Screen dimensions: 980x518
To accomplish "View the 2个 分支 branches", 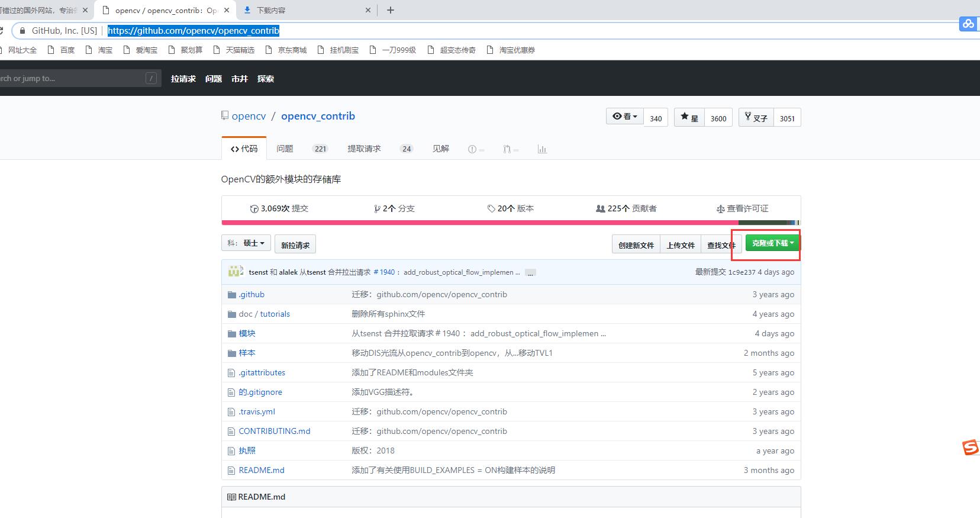I will [x=394, y=208].
